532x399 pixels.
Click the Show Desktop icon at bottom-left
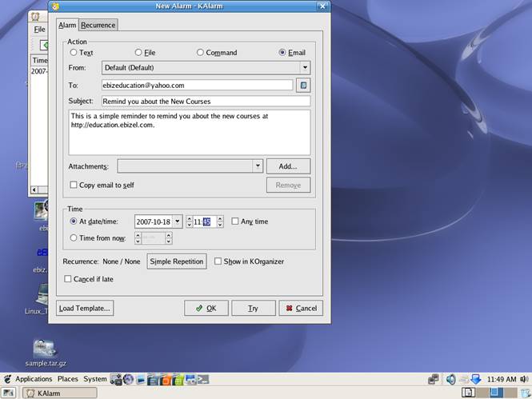pyautogui.click(x=8, y=393)
